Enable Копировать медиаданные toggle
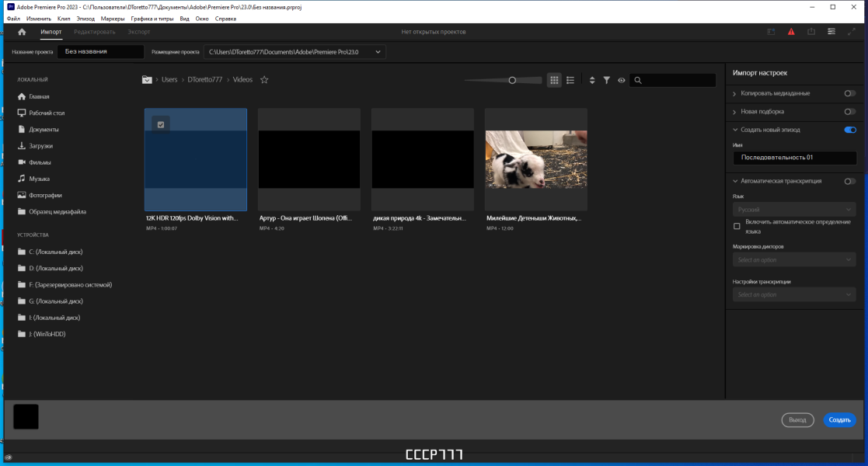This screenshot has height=466, width=868. (x=849, y=93)
